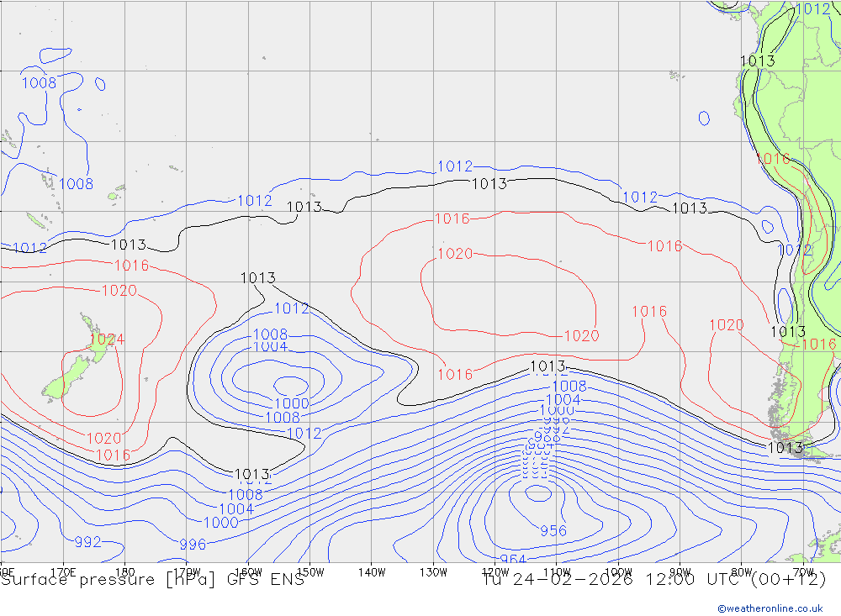Screen dimensions: 841x616
Task: Click the red 1020 label west of Chile
Action: coord(726,325)
